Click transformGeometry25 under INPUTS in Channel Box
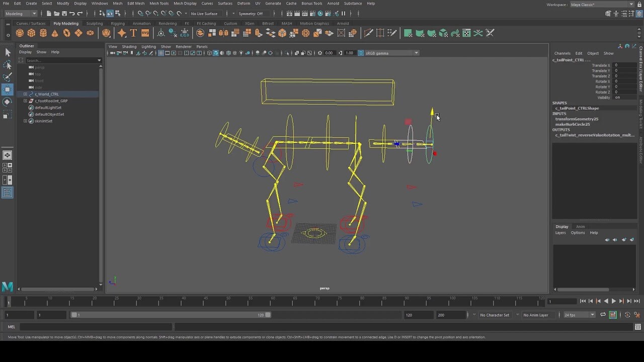The width and height of the screenshot is (644, 362). coord(576,119)
